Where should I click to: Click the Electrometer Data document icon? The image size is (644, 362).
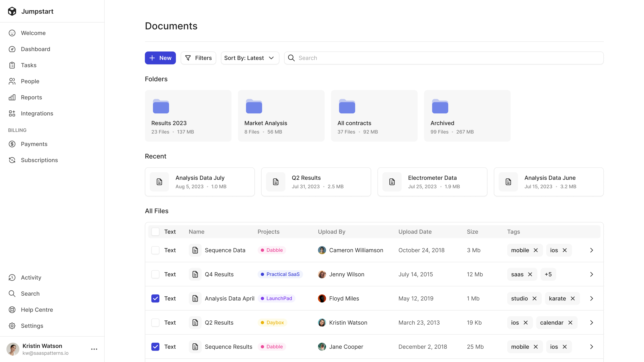coord(392,182)
